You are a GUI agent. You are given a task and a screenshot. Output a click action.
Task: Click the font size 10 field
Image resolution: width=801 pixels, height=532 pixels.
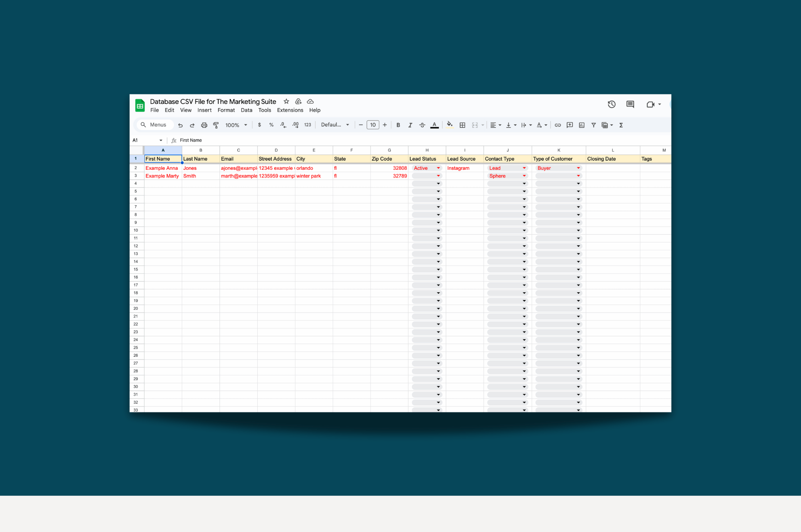[373, 125]
